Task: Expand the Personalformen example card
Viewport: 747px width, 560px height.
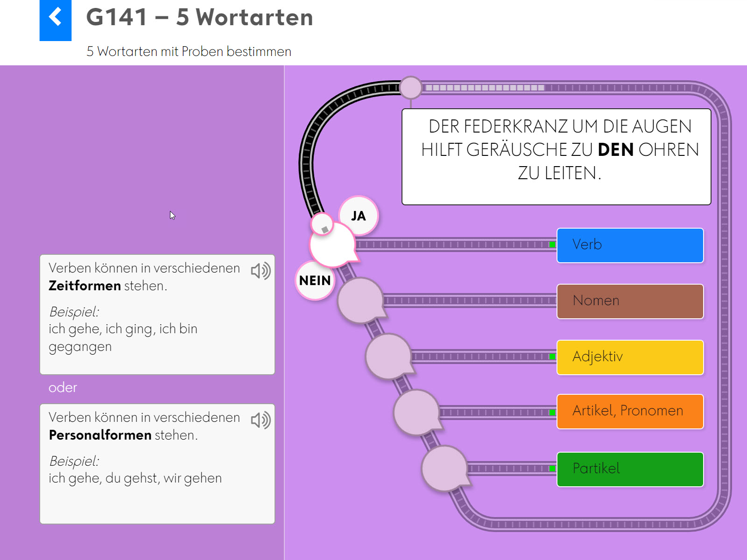Action: pyautogui.click(x=157, y=462)
